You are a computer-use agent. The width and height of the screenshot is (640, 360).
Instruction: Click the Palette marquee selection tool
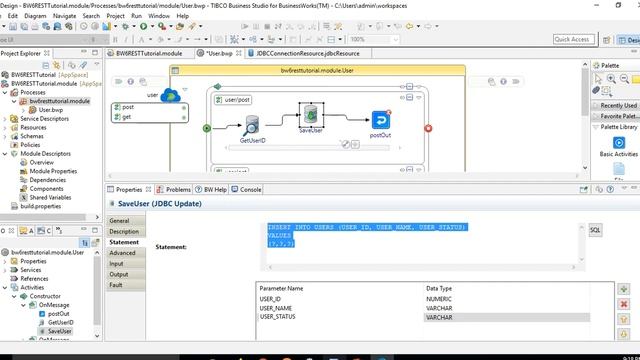coord(607,90)
